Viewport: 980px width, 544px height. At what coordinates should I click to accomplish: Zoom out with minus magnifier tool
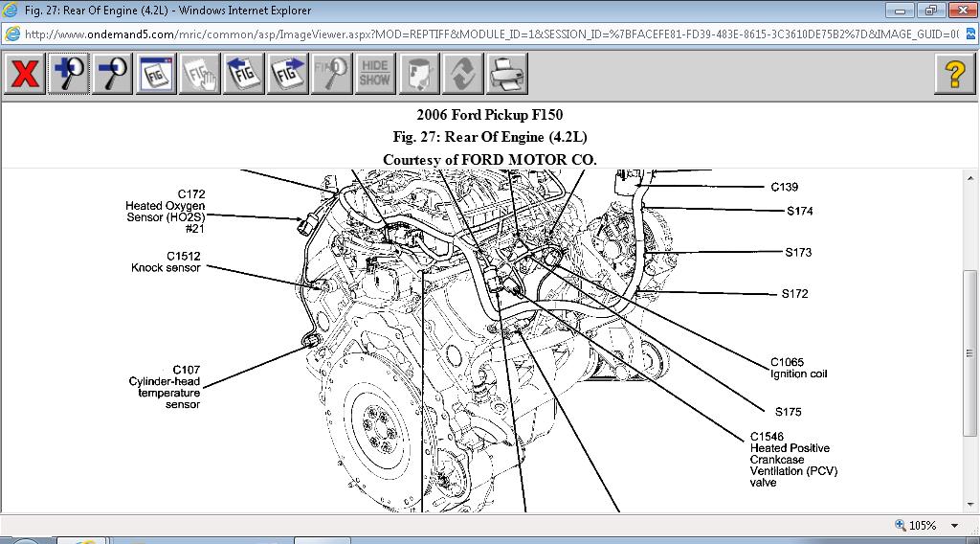tap(113, 74)
